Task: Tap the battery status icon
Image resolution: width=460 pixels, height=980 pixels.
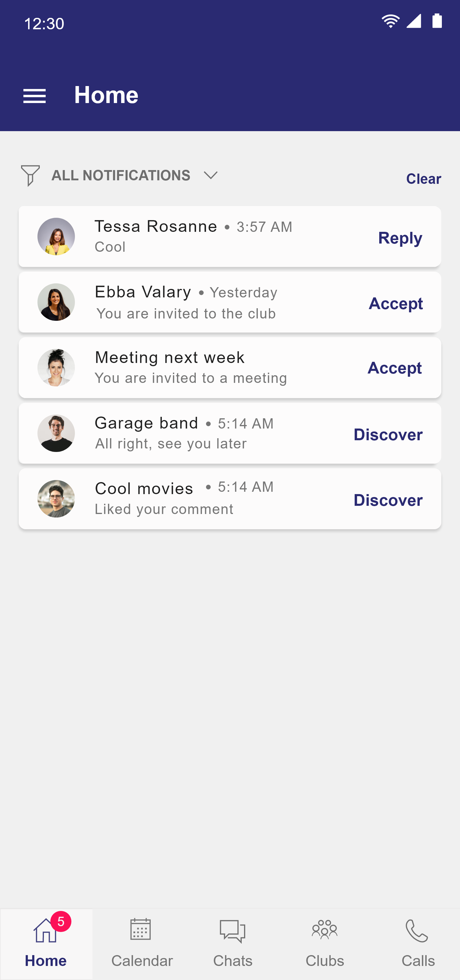Action: (x=437, y=21)
